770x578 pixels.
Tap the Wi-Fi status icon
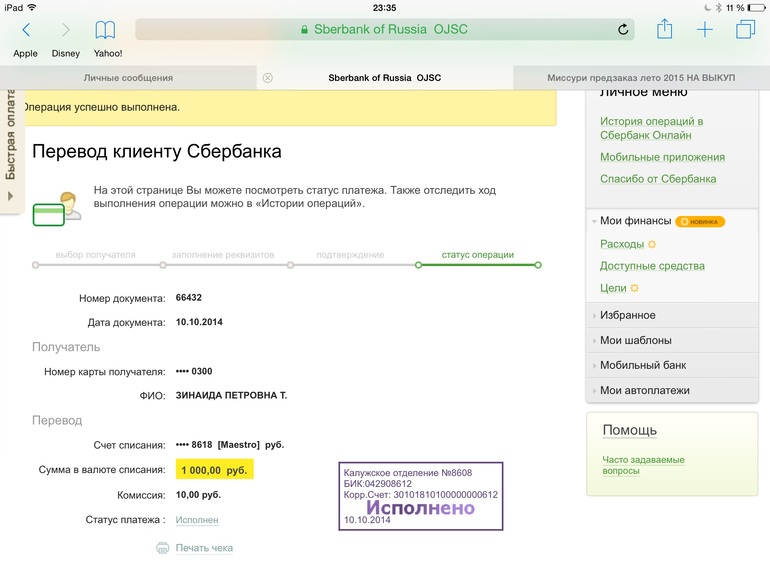tap(32, 7)
